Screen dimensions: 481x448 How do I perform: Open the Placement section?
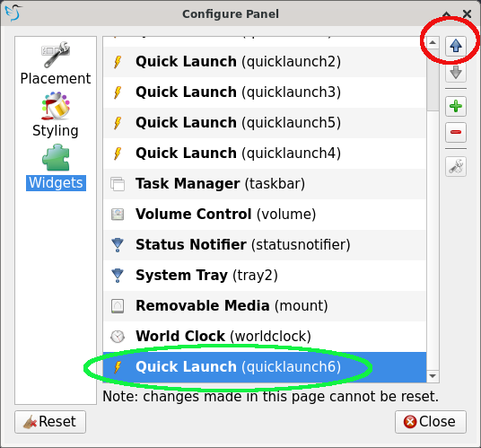tap(56, 64)
